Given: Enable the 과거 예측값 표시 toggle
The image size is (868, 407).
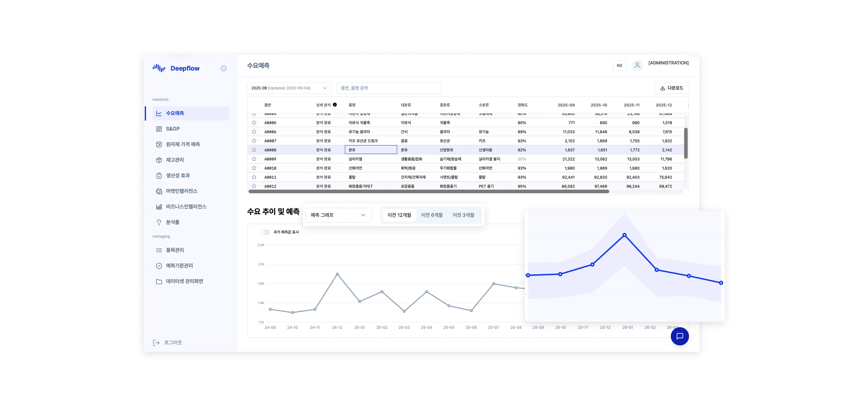Looking at the screenshot, I should (x=265, y=232).
